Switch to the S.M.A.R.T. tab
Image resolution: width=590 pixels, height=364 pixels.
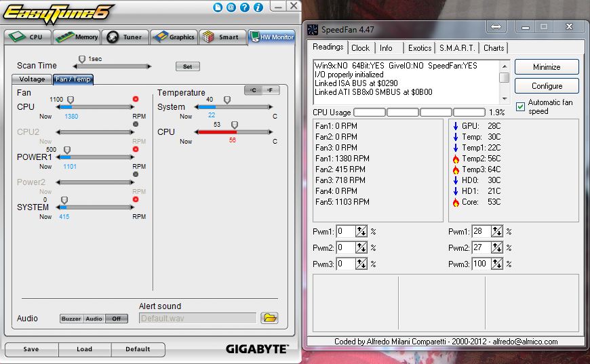pyautogui.click(x=457, y=48)
